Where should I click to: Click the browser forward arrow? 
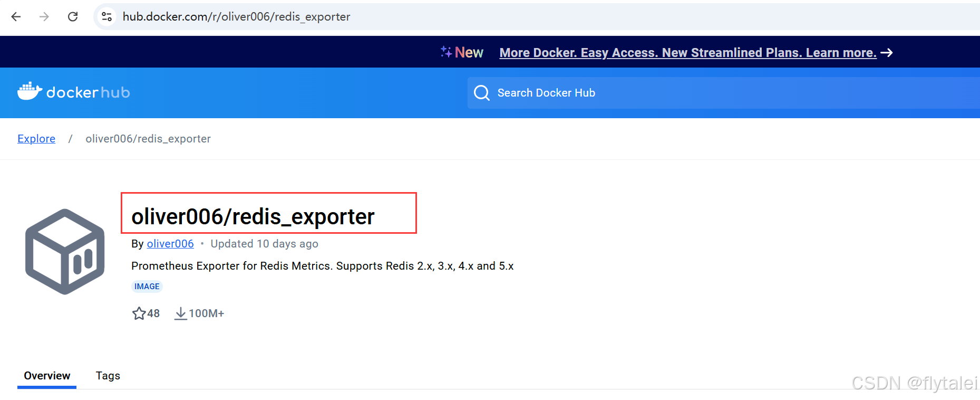click(x=44, y=17)
